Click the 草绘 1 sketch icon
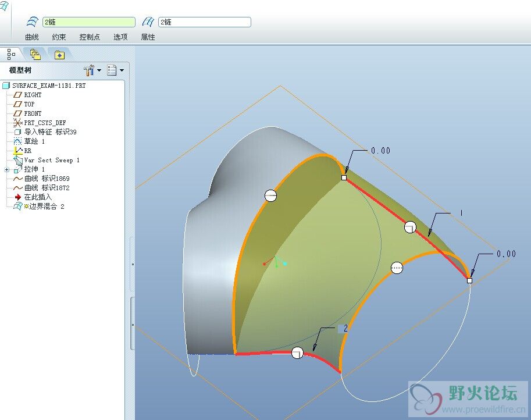Screen dimensions: 531x420 click(17, 141)
